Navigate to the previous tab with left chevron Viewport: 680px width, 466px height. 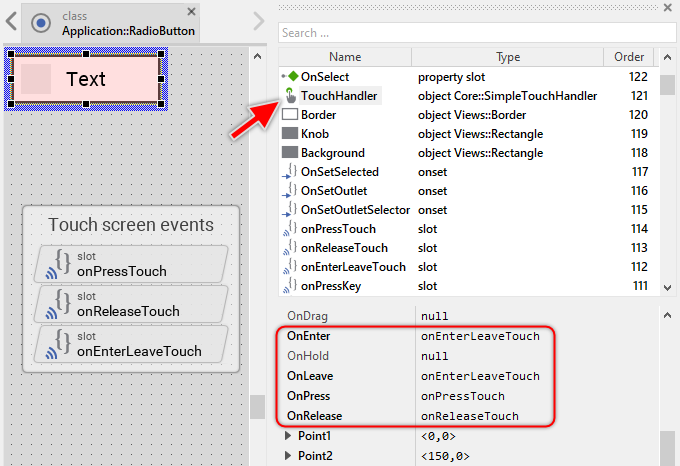[12, 21]
